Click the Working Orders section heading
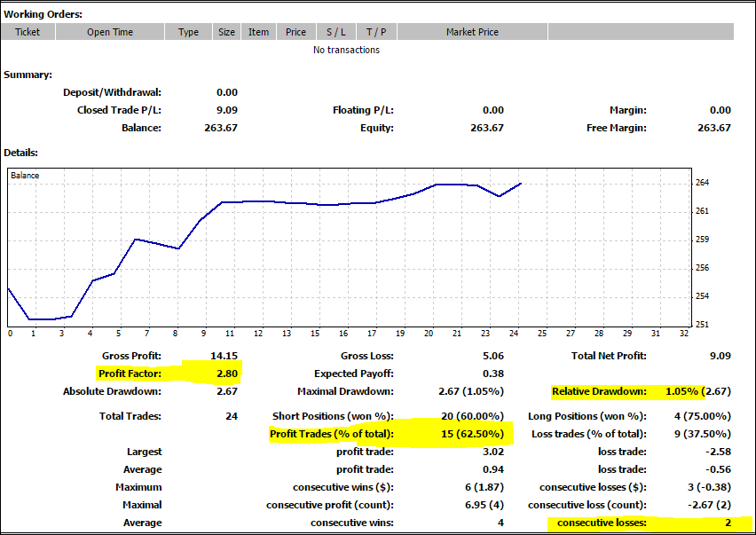 point(43,14)
